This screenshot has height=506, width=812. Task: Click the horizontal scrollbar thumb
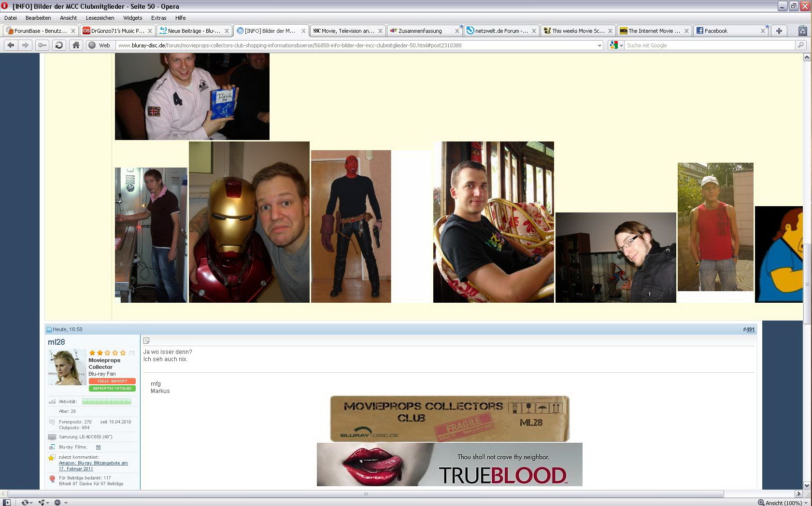click(365, 493)
